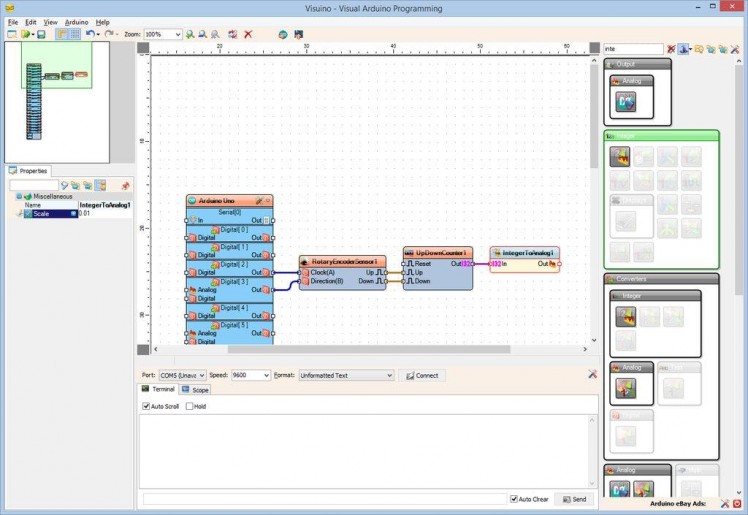Open the Arduino menu

(x=76, y=21)
